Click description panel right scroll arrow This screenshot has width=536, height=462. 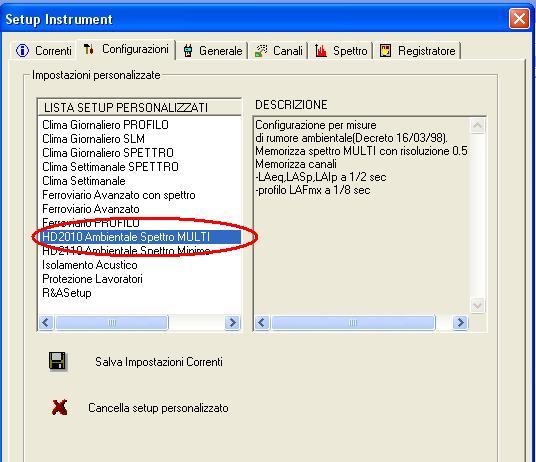pos(460,322)
